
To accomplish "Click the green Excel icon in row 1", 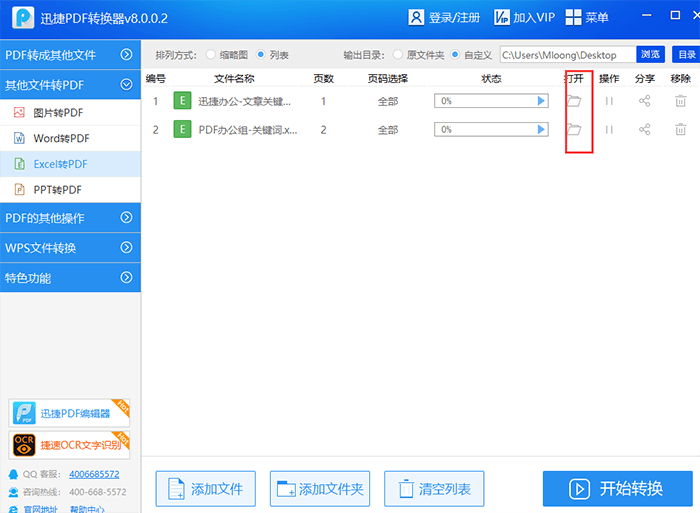I will [x=182, y=101].
